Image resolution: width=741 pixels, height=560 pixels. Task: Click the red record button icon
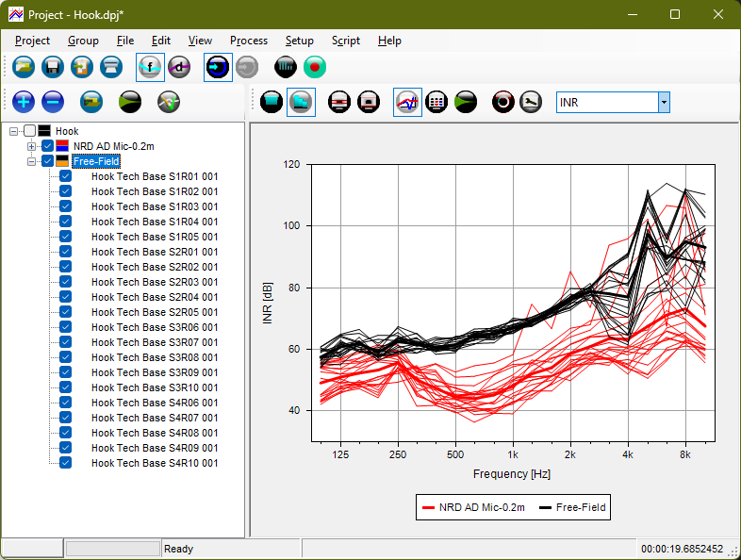(314, 67)
